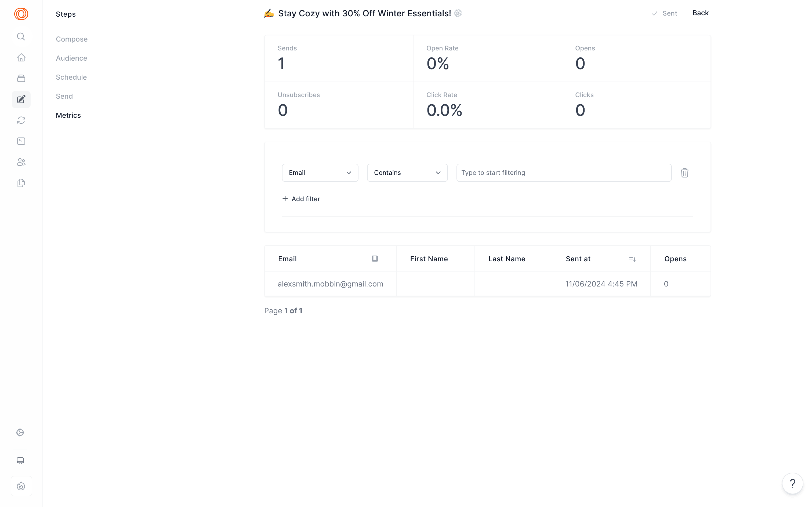812x507 pixels.
Task: Click Add filter to insert a new filter
Action: (x=301, y=199)
